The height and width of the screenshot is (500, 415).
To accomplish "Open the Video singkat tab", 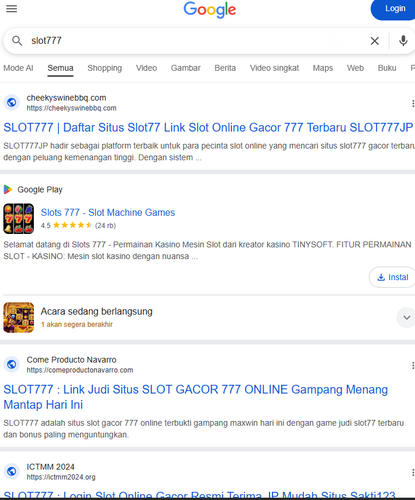I will [x=274, y=68].
